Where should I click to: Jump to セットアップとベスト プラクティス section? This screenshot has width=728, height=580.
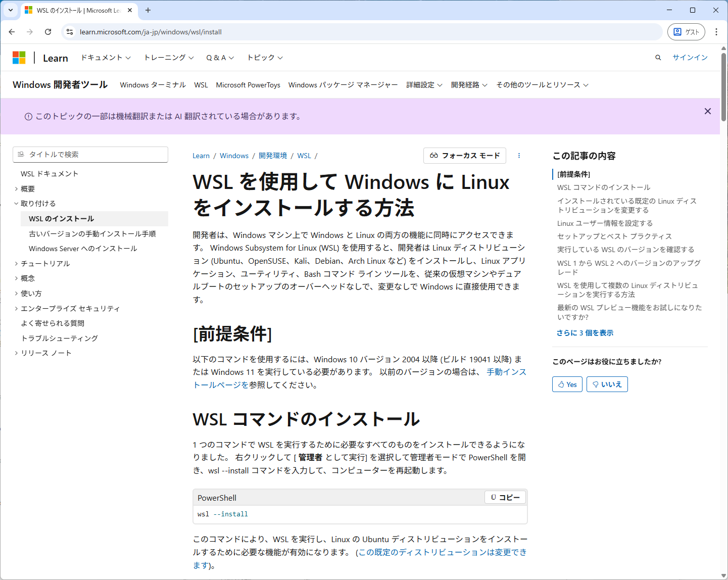(x=614, y=236)
